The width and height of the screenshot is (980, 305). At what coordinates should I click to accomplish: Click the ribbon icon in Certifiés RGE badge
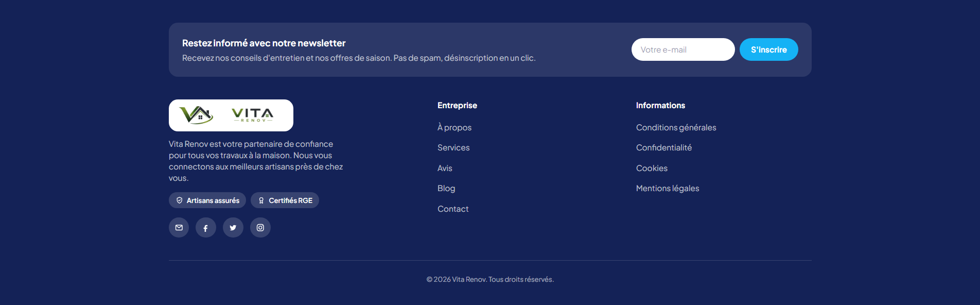(261, 200)
